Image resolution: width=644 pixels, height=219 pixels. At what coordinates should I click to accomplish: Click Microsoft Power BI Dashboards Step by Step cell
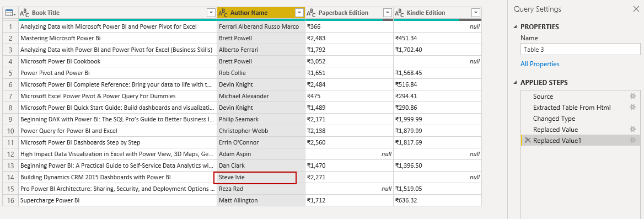click(117, 142)
